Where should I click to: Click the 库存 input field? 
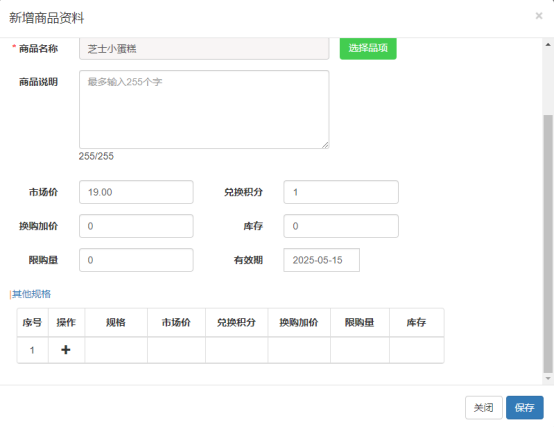[x=341, y=226]
